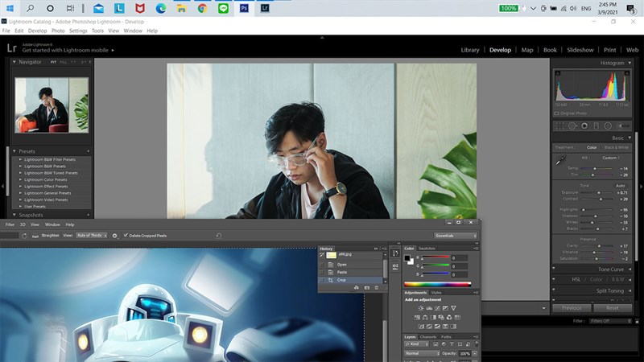This screenshot has height=362, width=644.
Task: Set Treatment to Black & White
Action: 616,147
